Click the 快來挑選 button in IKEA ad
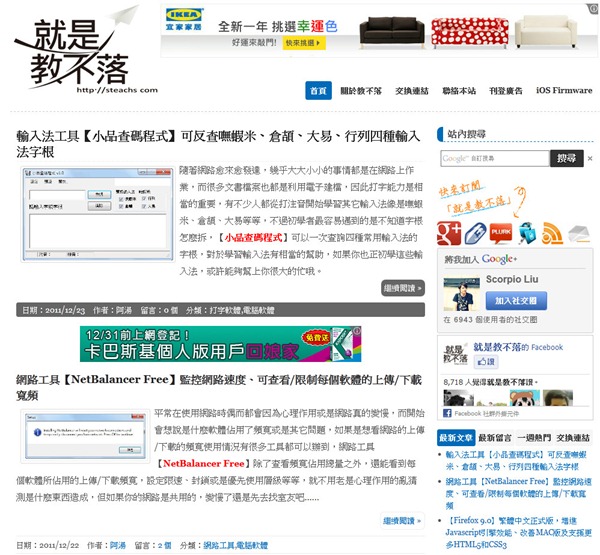Viewport: 600px width, 555px height. (304, 43)
